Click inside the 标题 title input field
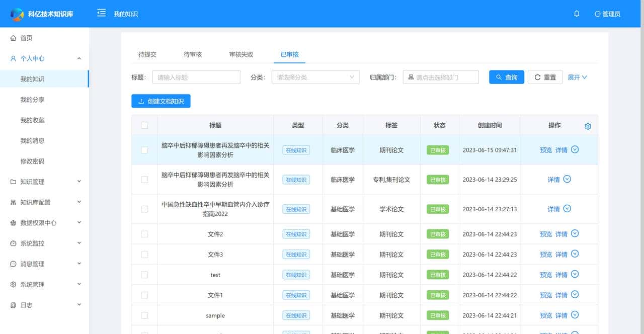644x334 pixels. coord(196,76)
